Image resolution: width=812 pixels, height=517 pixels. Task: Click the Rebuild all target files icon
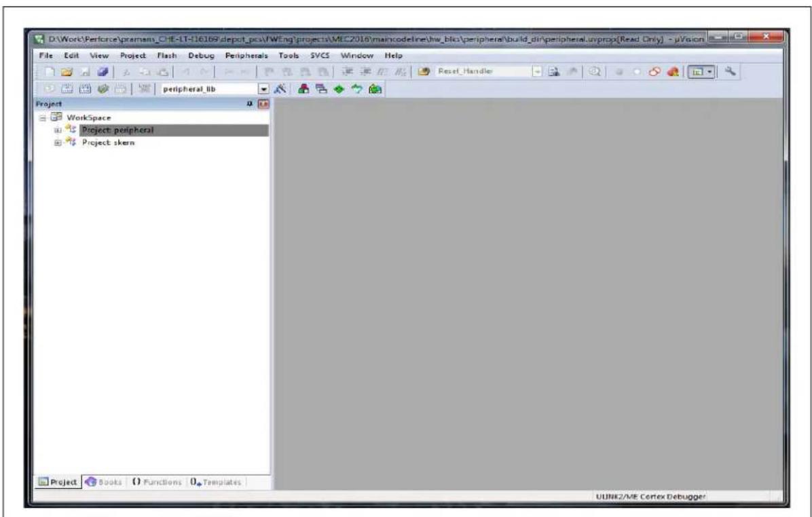84,89
